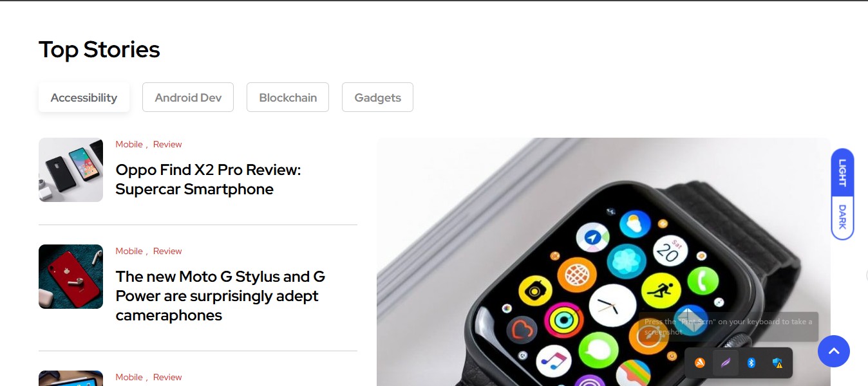Viewport: 868px width, 386px height.
Task: Click the orange Avast tray icon
Action: 700,363
